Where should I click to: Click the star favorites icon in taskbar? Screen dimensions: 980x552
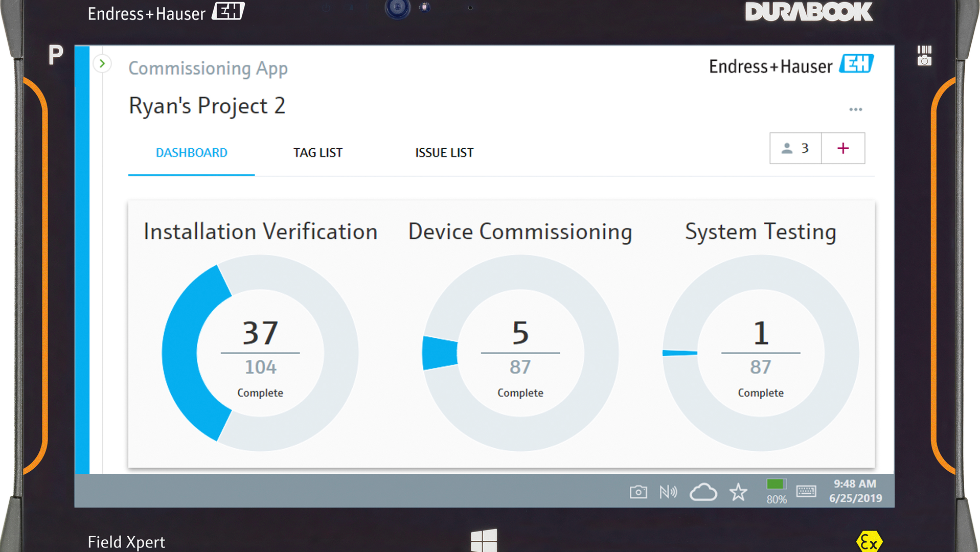[738, 492]
